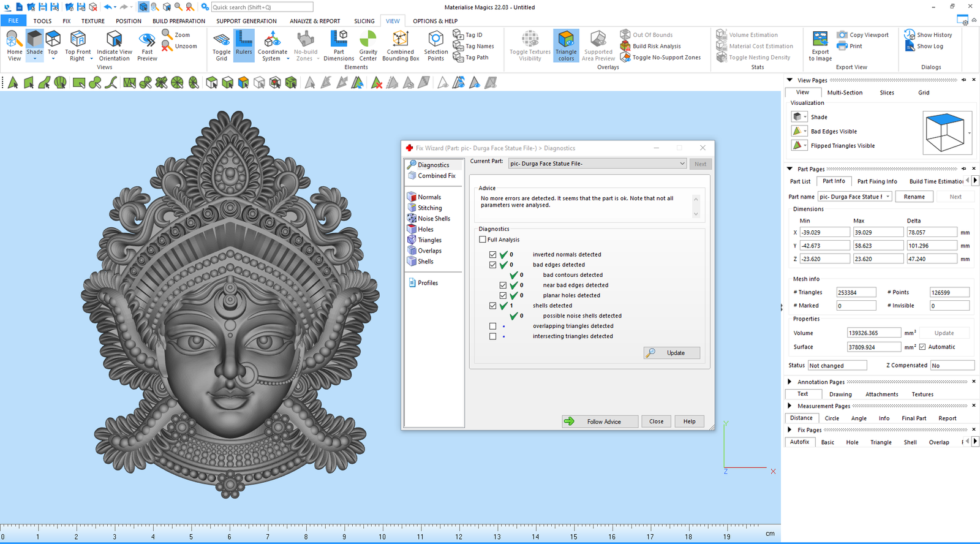Click the Unzoom icon
Screen dimensions: 980x544
click(167, 46)
